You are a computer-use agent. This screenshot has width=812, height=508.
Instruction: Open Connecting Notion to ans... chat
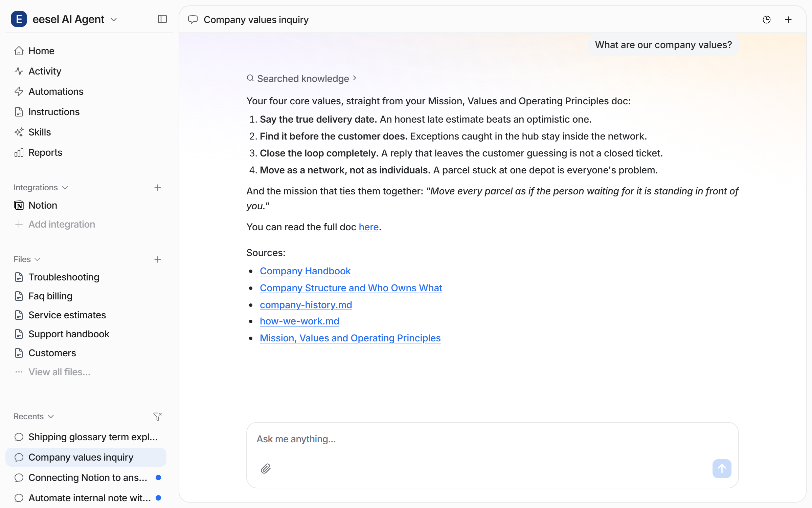click(x=86, y=478)
